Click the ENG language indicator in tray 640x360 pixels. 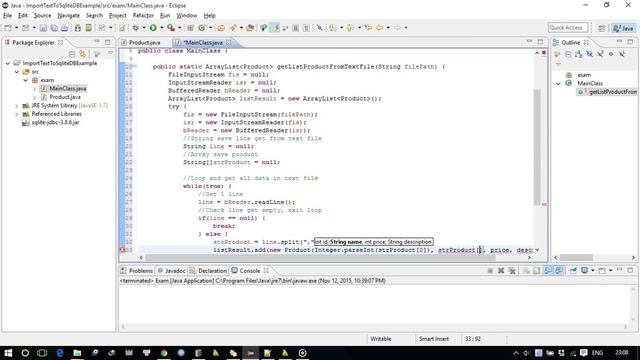click(x=598, y=353)
